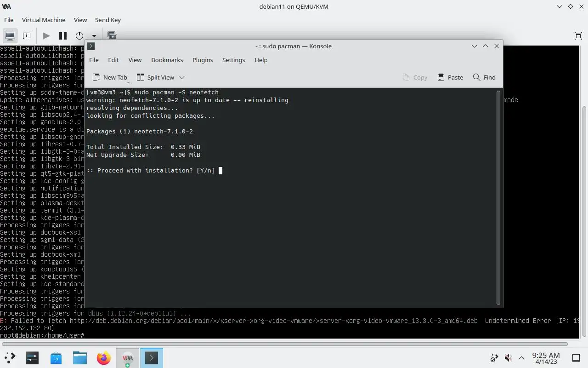Viewport: 588px width, 368px height.
Task: Click 'looking for conflicting packages...' line
Action: click(151, 115)
